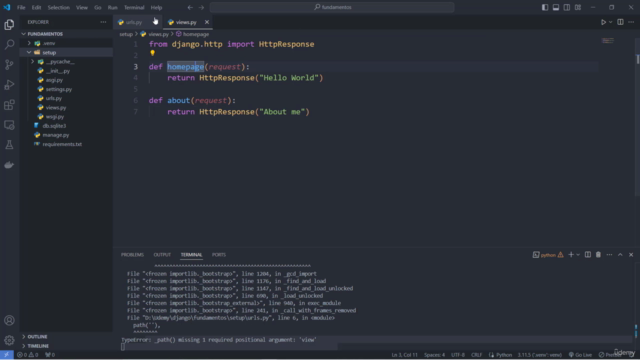
Task: Click the fundamentos command center search box
Action: (332, 7)
